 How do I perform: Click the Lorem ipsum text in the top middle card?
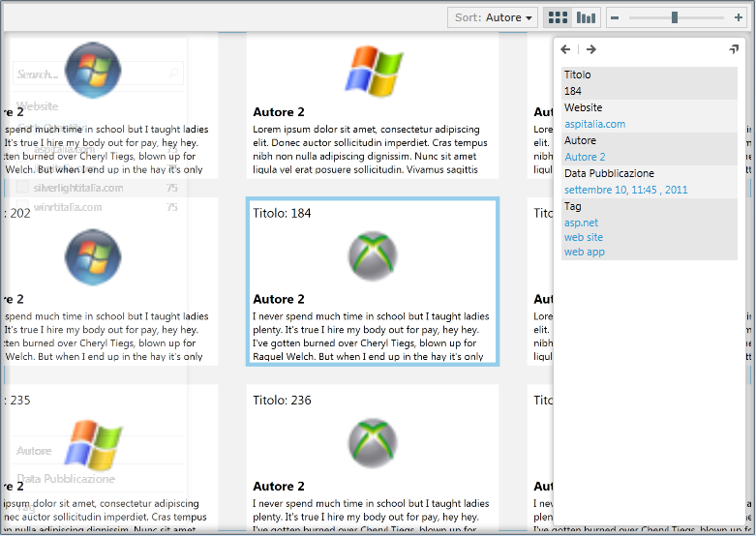(x=370, y=149)
